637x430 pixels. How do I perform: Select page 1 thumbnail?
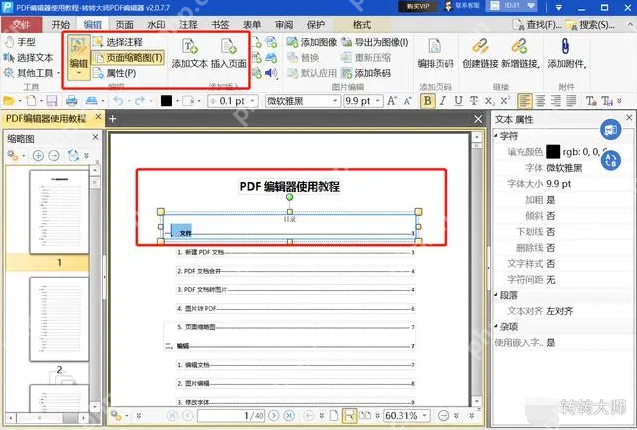(59, 212)
